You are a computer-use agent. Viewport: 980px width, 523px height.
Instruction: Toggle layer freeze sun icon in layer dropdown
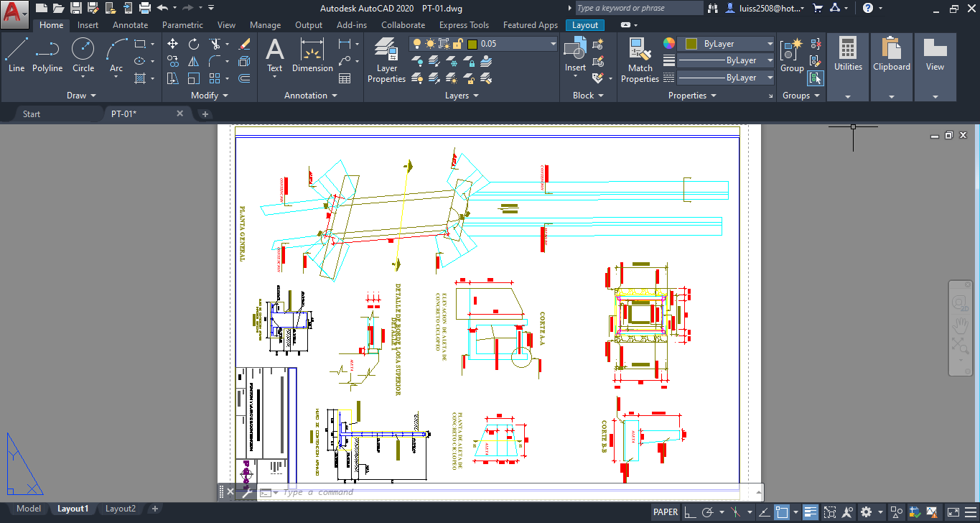click(x=430, y=44)
